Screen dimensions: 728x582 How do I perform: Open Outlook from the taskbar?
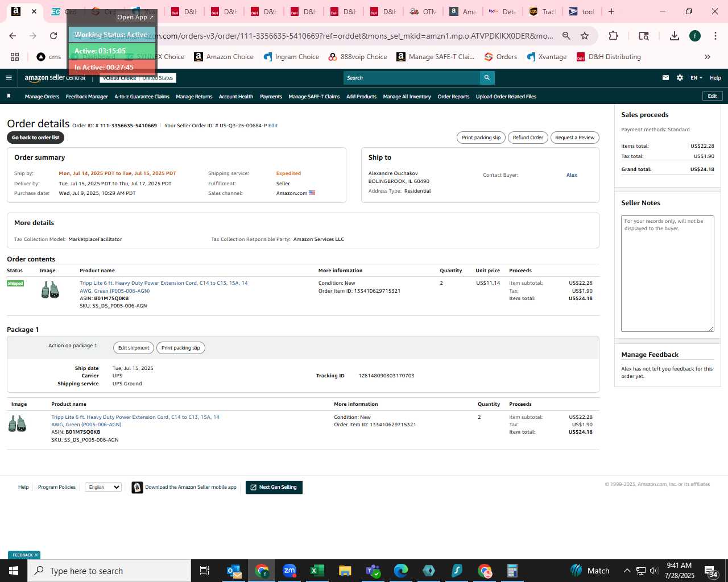(x=234, y=571)
